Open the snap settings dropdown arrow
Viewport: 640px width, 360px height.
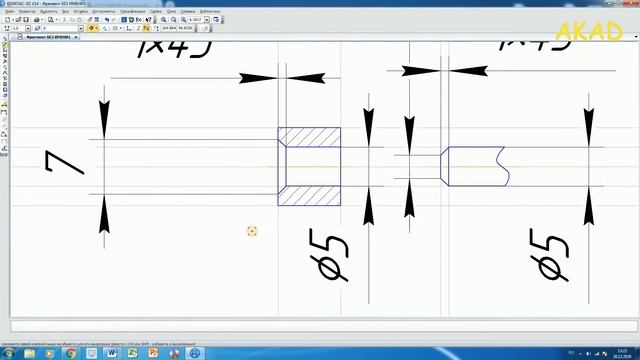tap(96, 28)
